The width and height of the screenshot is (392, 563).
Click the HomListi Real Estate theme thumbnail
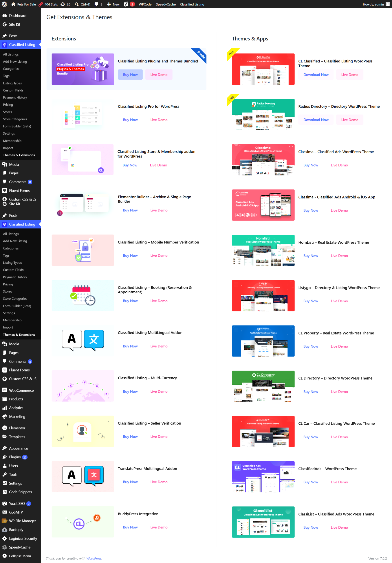tap(263, 250)
